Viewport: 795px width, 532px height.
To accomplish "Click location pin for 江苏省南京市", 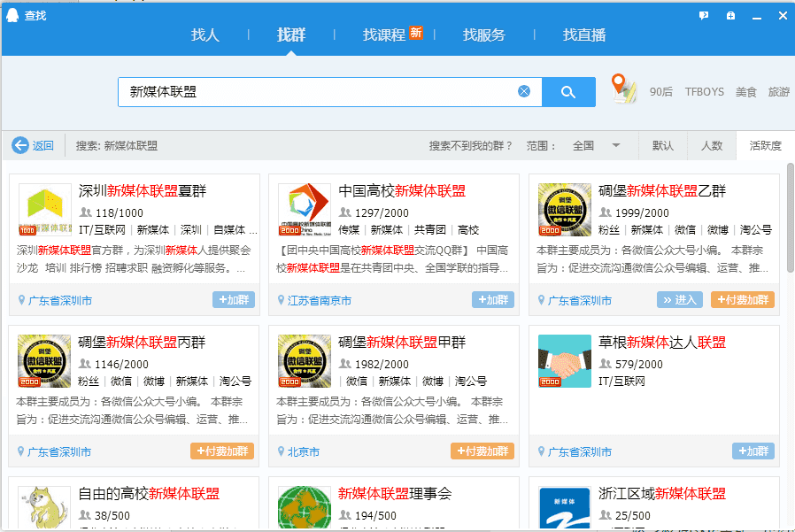I will coord(280,300).
